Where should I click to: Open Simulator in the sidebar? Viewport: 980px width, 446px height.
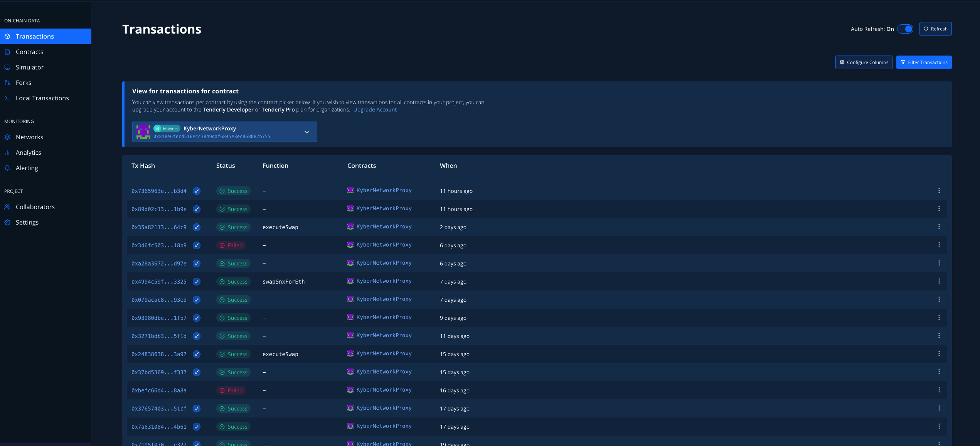tap(45, 67)
